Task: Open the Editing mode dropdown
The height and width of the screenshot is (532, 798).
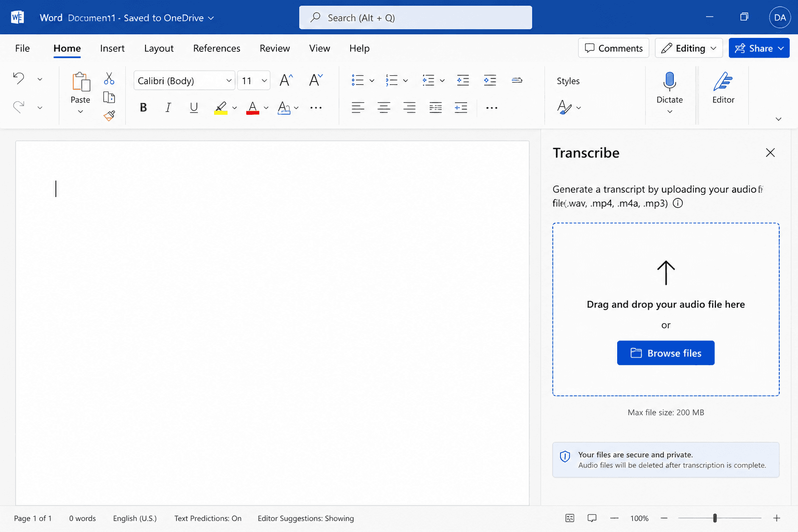Action: (x=689, y=48)
